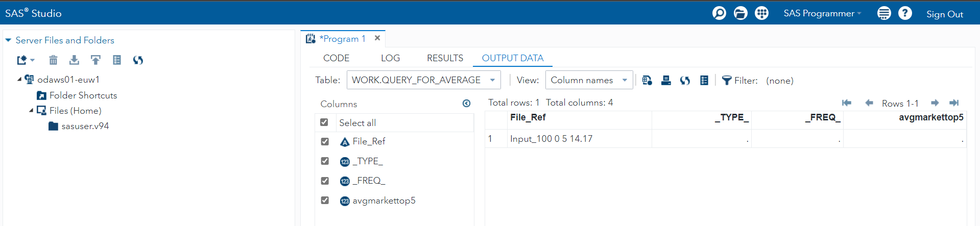This screenshot has height=226, width=980.
Task: Open the SAS Programmer menu
Action: pyautogui.click(x=822, y=13)
